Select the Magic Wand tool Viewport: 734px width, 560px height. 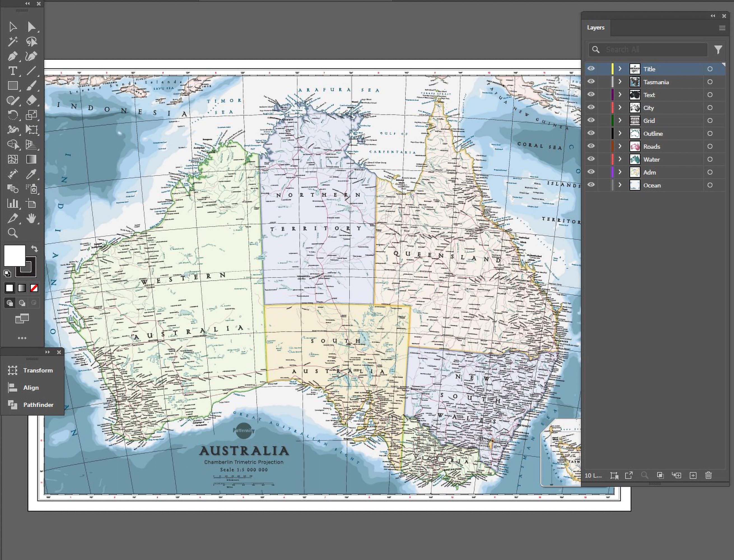pos(13,41)
